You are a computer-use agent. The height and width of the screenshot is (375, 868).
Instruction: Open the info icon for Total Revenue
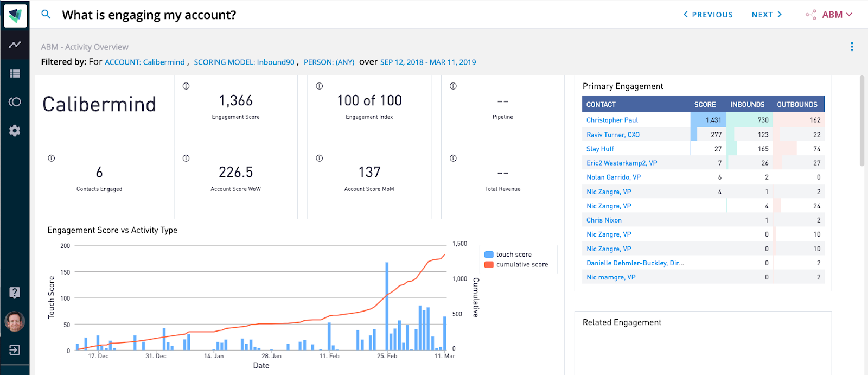(x=453, y=158)
